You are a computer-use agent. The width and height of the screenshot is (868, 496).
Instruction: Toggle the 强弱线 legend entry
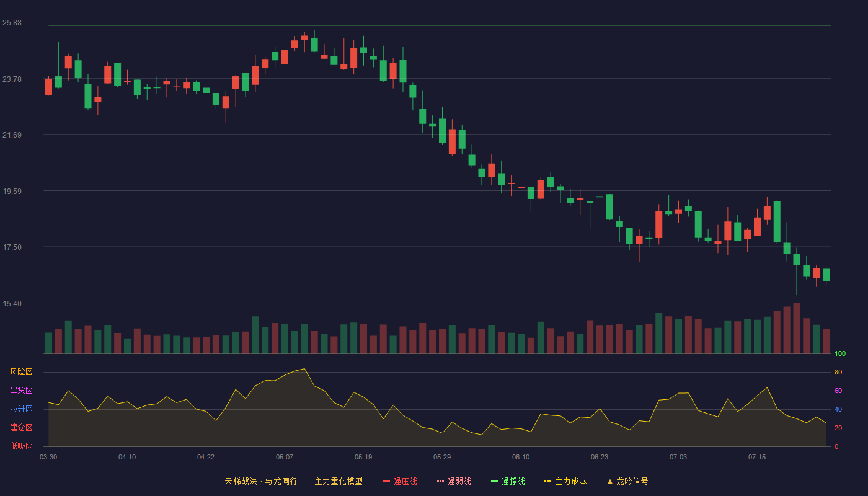tap(454, 481)
